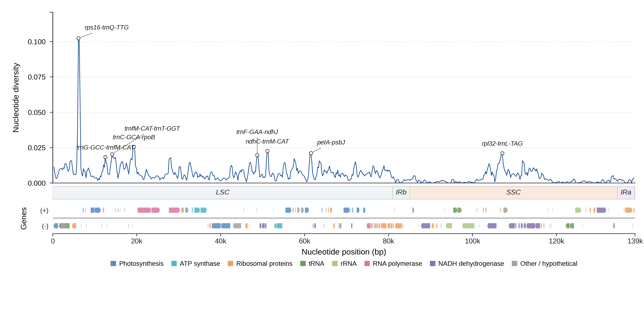Click the NADH dehydrogenase legend swatch
The height and width of the screenshot is (313, 644).
click(x=433, y=264)
